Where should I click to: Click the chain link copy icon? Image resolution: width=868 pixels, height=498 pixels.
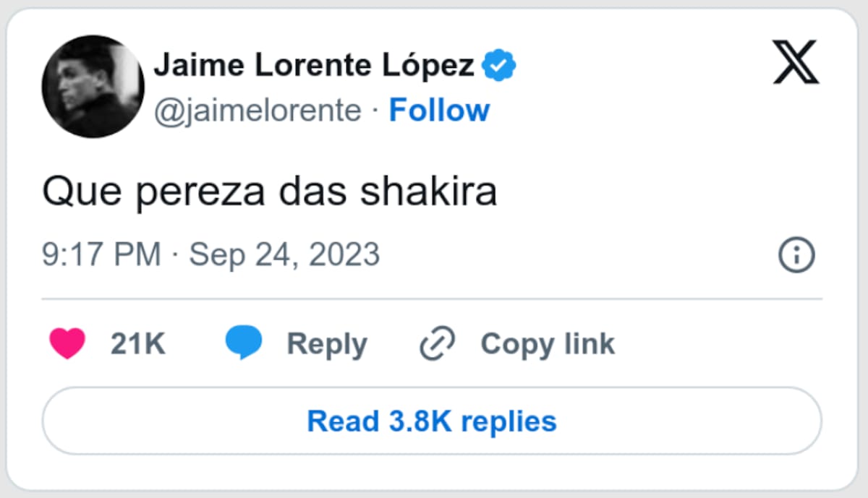click(438, 343)
